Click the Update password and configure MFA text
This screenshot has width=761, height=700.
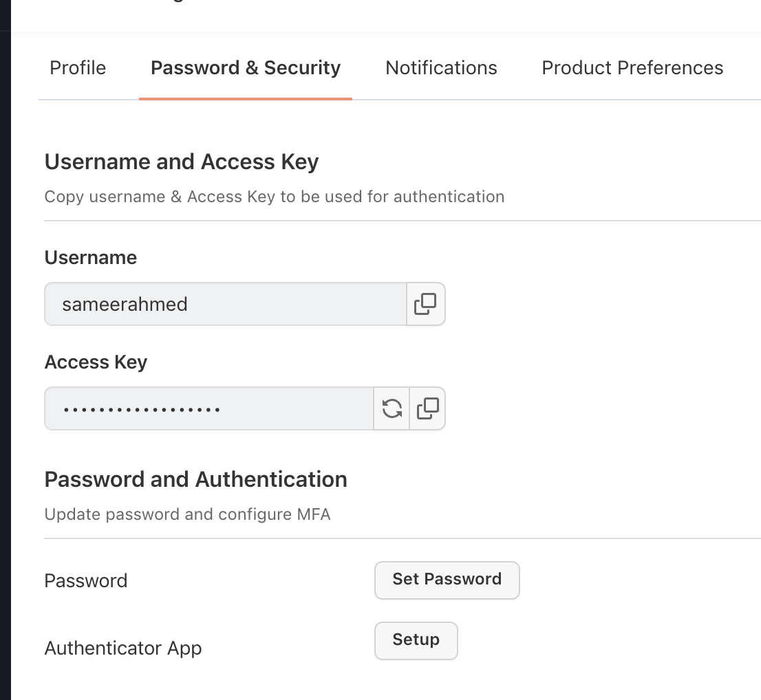(187, 514)
